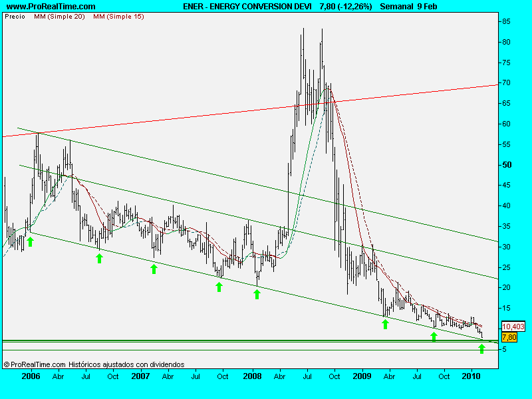Viewport: 532px width, 399px height.
Task: Click the 2006 year label on time axis
Action: click(x=31, y=376)
